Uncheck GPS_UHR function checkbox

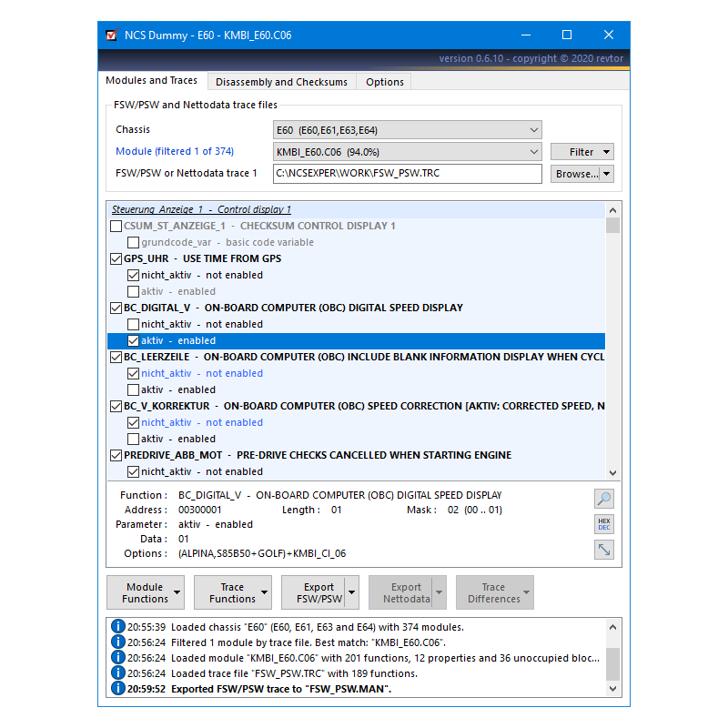(x=116, y=258)
